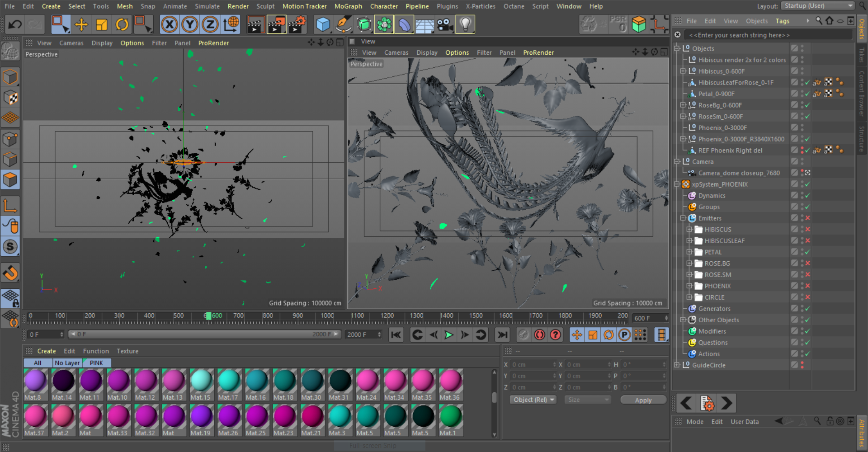Toggle PETAL emitter enable checkmark
This screenshot has width=868, height=452.
point(807,252)
